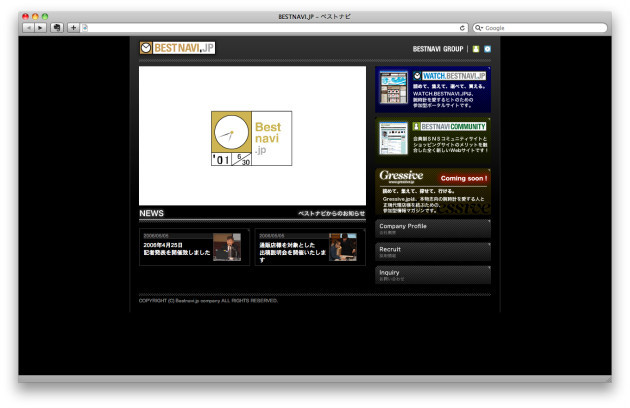Click the BESTNAVI.JP header logo
This screenshot has height=408, width=630.
[x=177, y=48]
